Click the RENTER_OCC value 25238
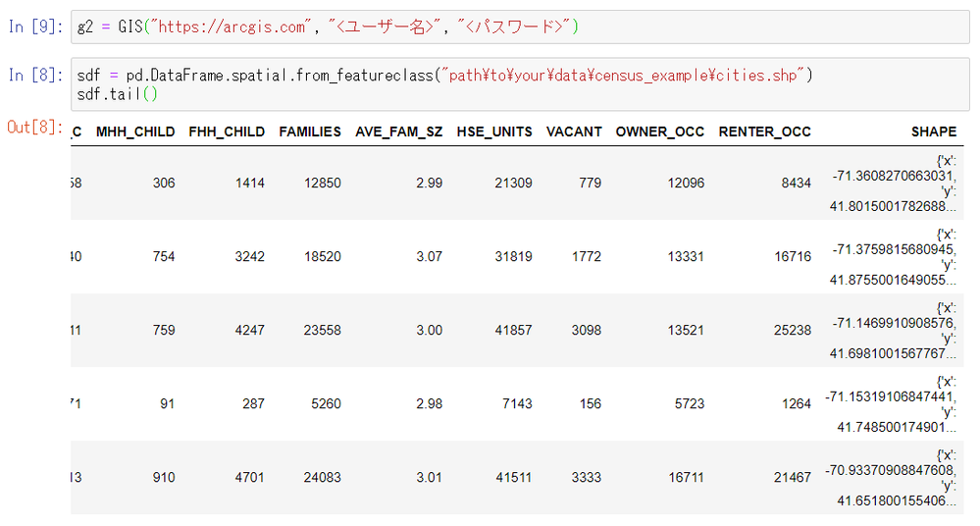 coord(792,331)
